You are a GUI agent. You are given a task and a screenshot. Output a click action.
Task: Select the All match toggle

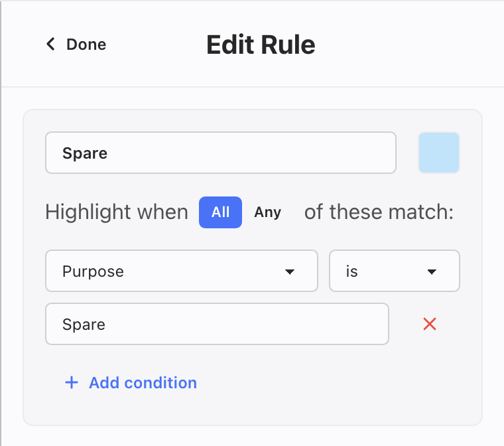pyautogui.click(x=220, y=212)
